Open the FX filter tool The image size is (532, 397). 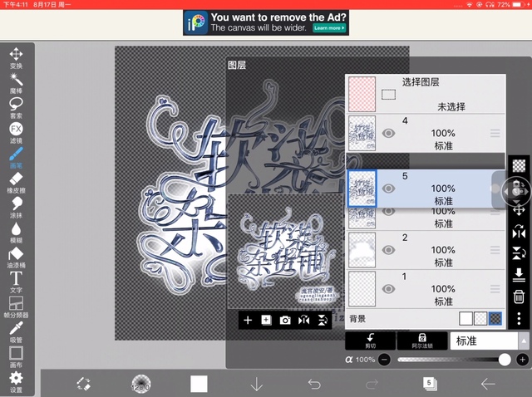tap(16, 130)
